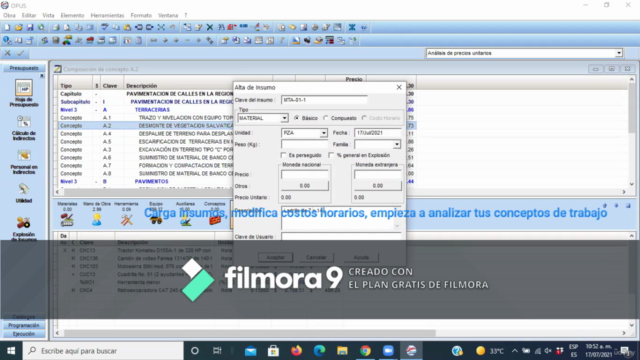Open the Windows Start menu
Image resolution: width=640 pixels, height=360 pixels.
tap(11, 351)
